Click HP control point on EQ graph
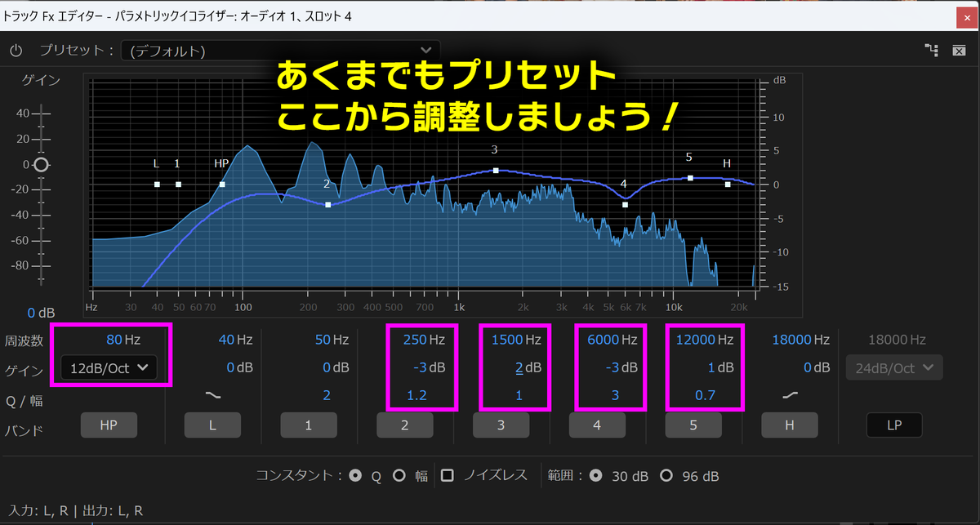 pyautogui.click(x=222, y=185)
